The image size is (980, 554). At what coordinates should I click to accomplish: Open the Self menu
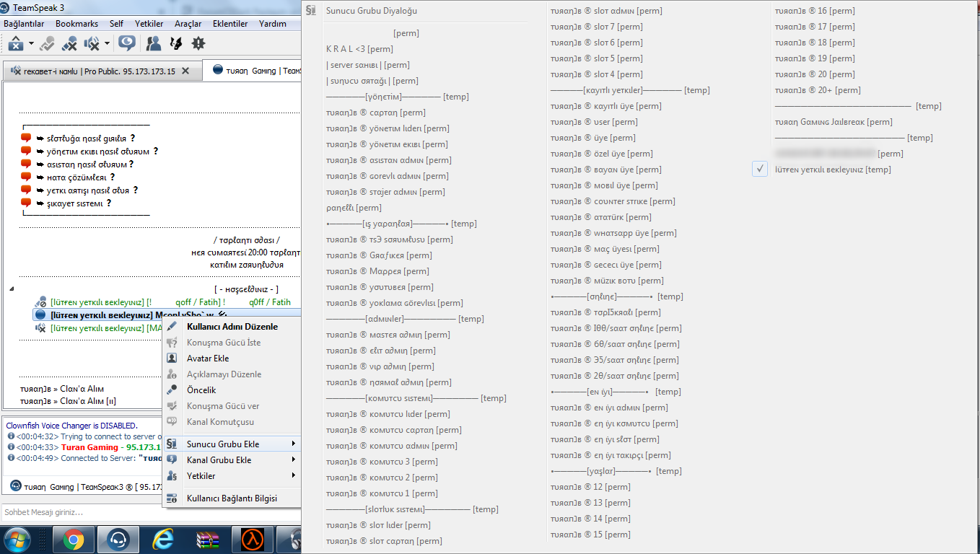click(x=116, y=24)
